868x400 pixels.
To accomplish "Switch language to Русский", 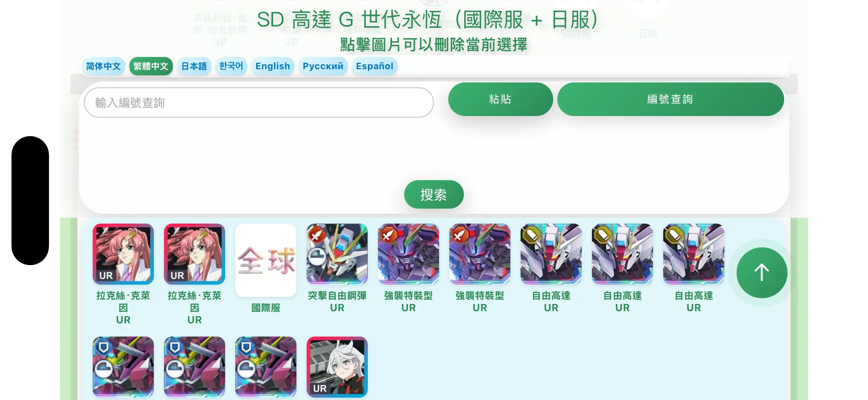I will click(x=323, y=66).
